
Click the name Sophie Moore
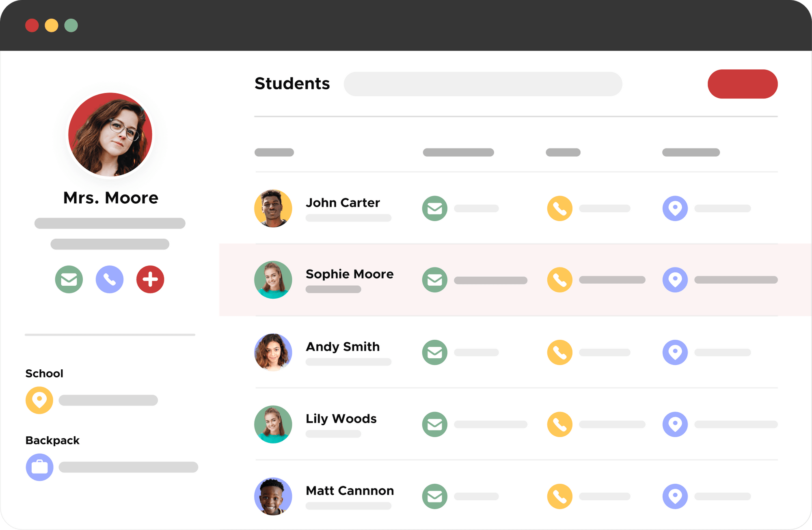coord(349,274)
